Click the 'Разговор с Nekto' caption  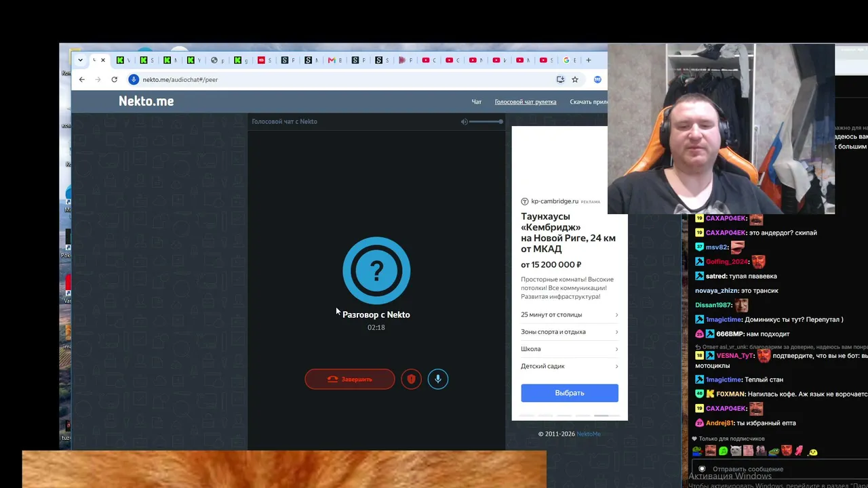coord(376,314)
